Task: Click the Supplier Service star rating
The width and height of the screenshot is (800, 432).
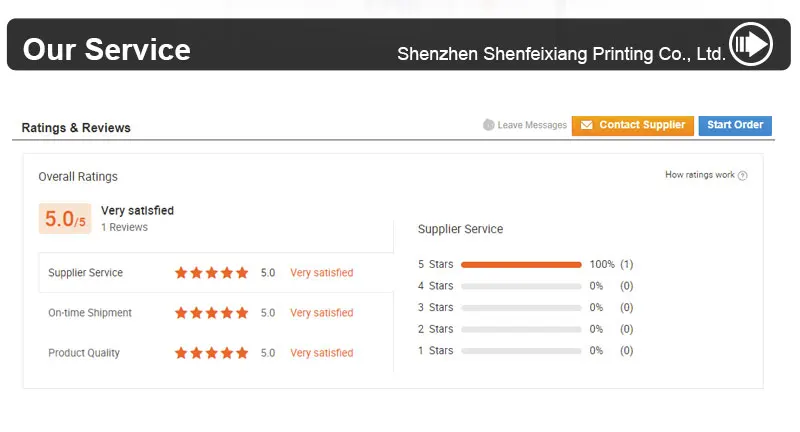Action: [x=212, y=272]
